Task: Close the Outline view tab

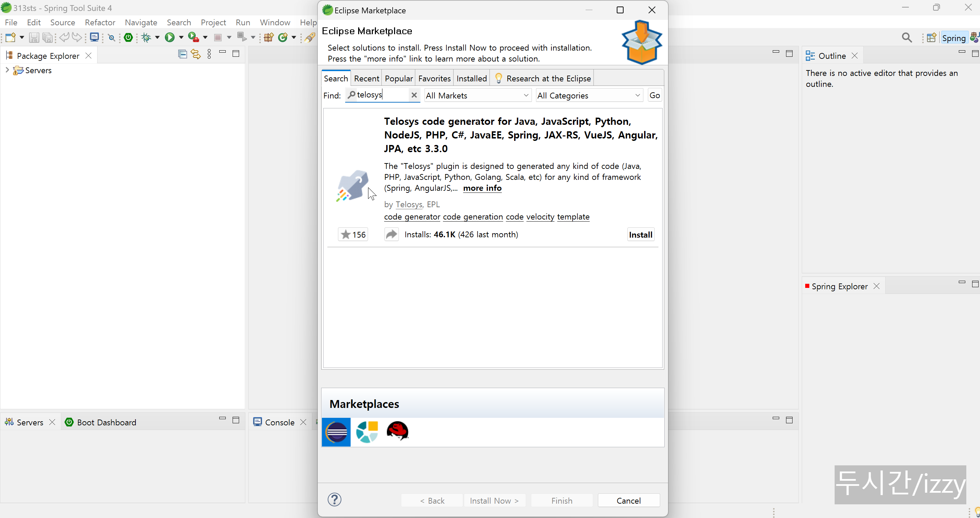Action: coord(854,56)
